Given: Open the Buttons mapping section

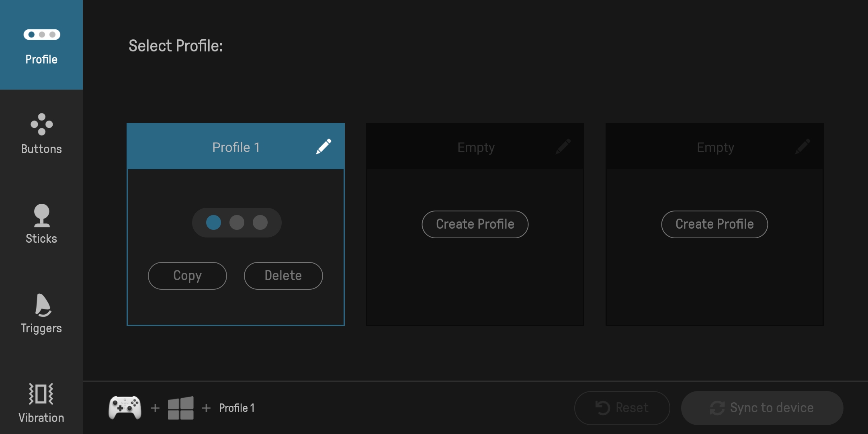Looking at the screenshot, I should pos(41,134).
